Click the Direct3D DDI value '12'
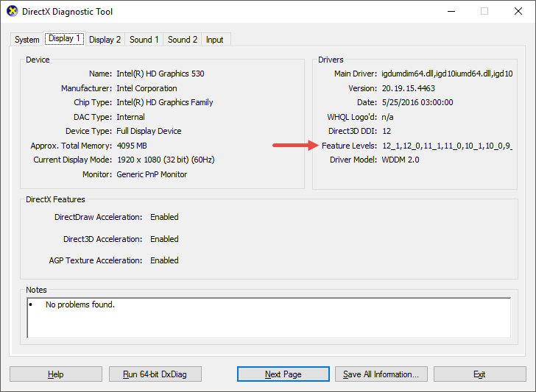Image resolution: width=536 pixels, height=392 pixels. pos(387,131)
